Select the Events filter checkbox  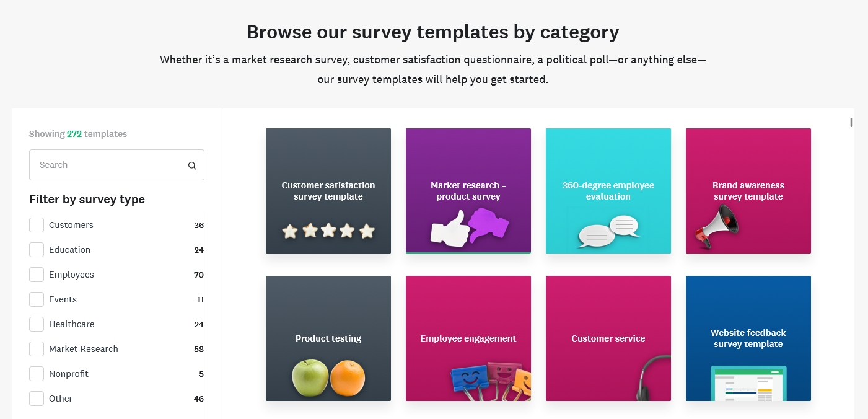36,299
